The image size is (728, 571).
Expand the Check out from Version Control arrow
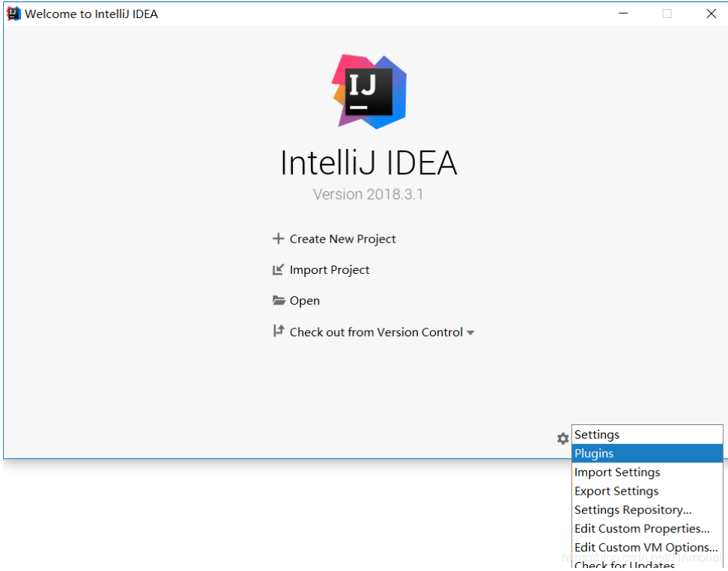point(470,332)
